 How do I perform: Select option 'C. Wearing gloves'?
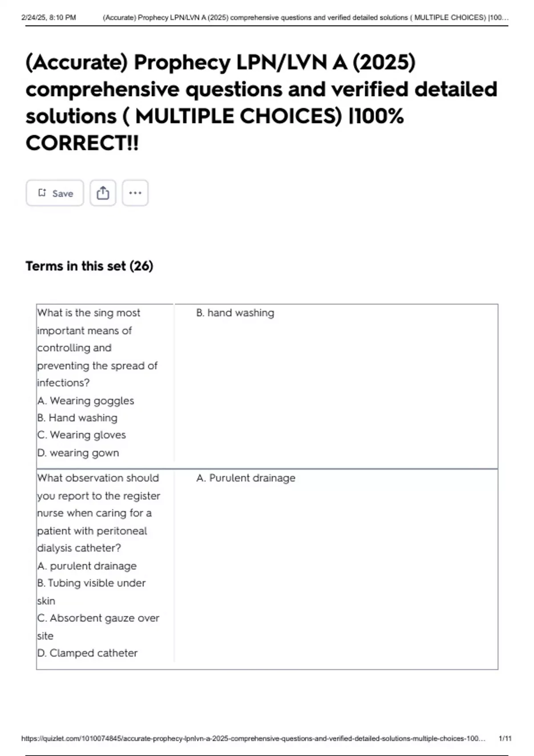(x=81, y=435)
